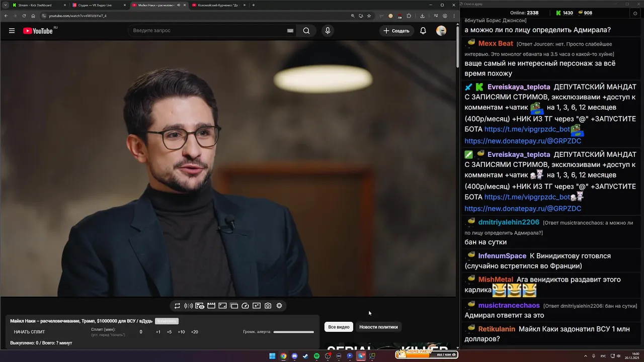Viewport: 644px width, 362px height.
Task: Click the audio boost wave icon
Action: [x=189, y=306]
